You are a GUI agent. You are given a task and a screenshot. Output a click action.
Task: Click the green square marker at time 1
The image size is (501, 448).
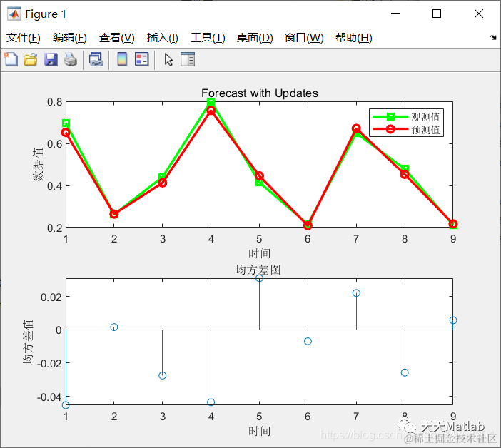pos(66,123)
